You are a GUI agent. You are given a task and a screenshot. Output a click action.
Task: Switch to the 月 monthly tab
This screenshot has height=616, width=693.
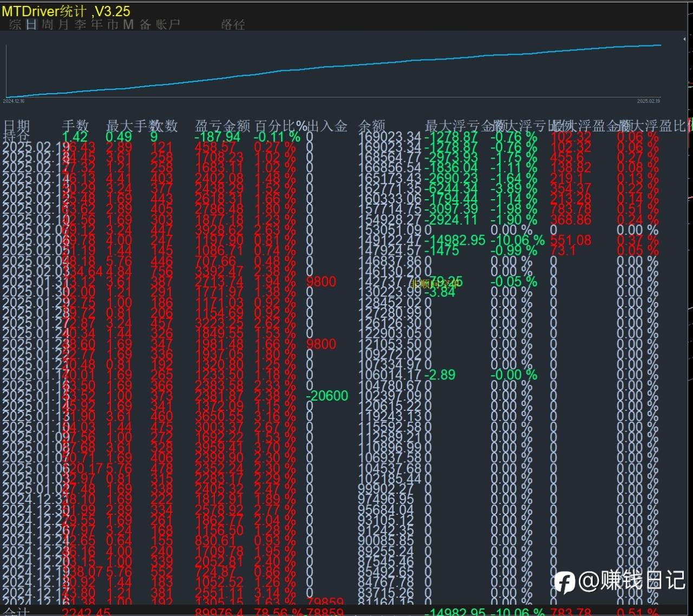click(64, 24)
